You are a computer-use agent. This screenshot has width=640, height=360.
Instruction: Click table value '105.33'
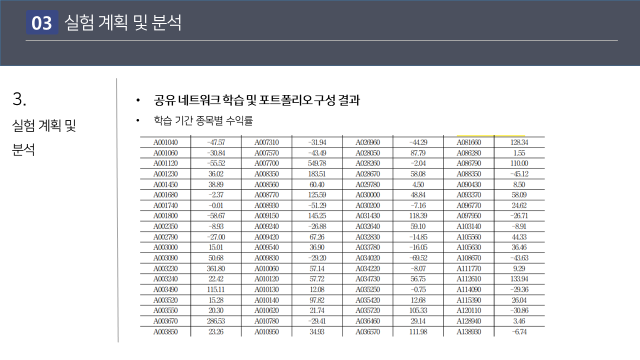coord(418,311)
